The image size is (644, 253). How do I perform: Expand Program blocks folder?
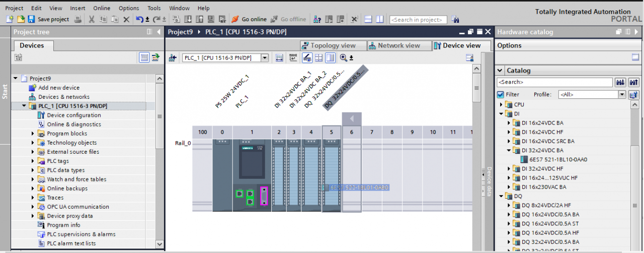(x=33, y=134)
